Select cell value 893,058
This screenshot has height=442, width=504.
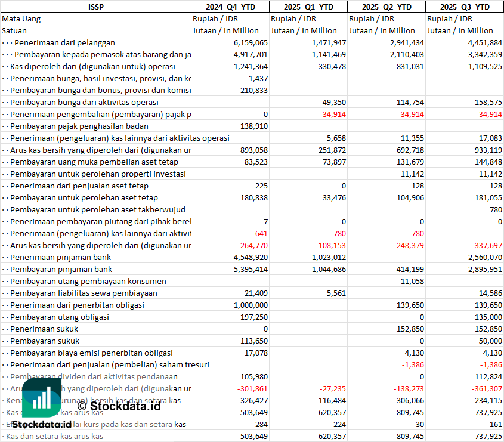point(254,150)
